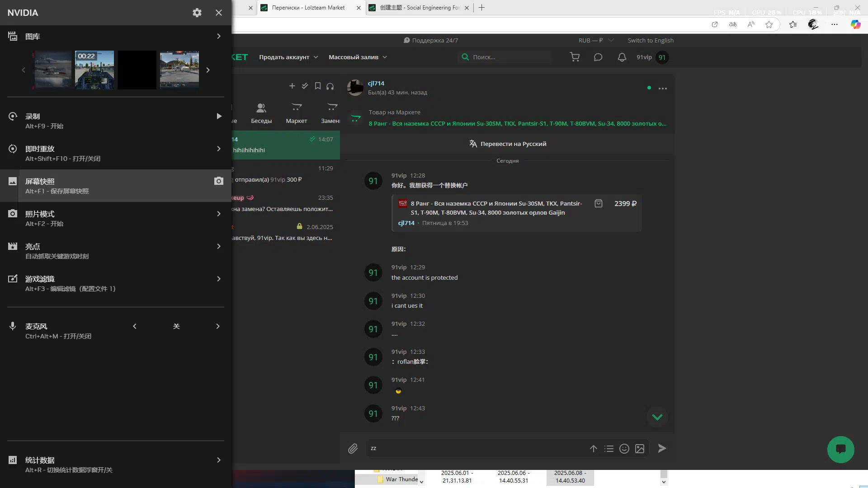This screenshot has width=868, height=488.
Task: Open bookmarked conversations icon
Action: click(318, 86)
